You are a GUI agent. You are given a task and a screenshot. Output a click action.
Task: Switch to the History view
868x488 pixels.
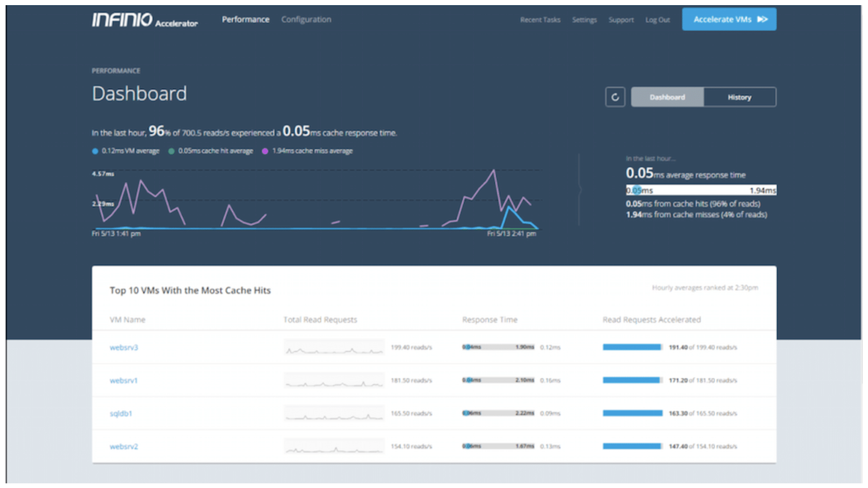coord(739,97)
